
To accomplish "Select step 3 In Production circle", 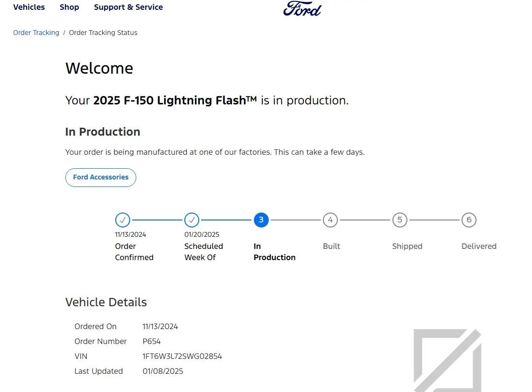I will [261, 220].
